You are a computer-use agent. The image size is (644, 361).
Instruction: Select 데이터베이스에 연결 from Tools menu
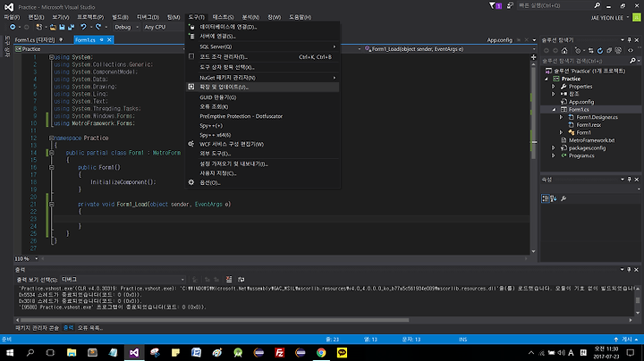(x=262, y=27)
